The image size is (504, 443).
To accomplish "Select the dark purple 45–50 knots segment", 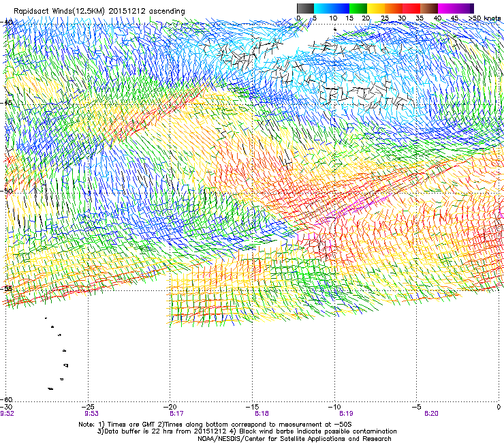I will click(464, 8).
